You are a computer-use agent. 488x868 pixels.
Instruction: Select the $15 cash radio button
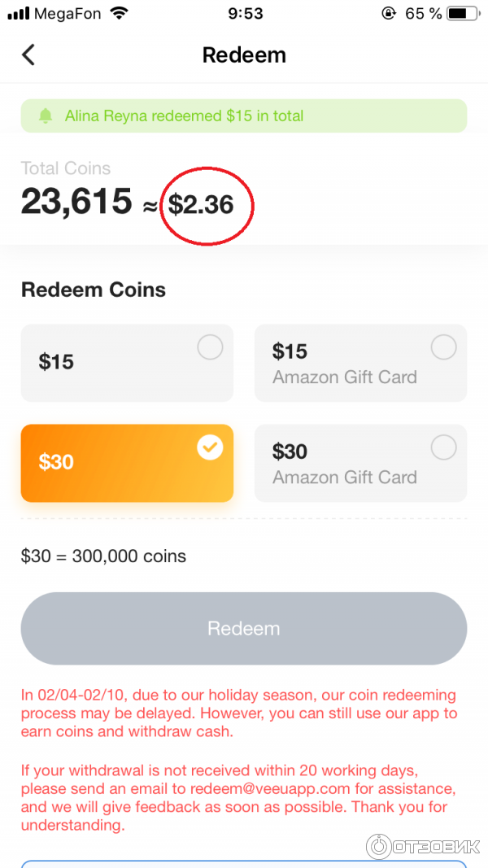[x=210, y=348]
